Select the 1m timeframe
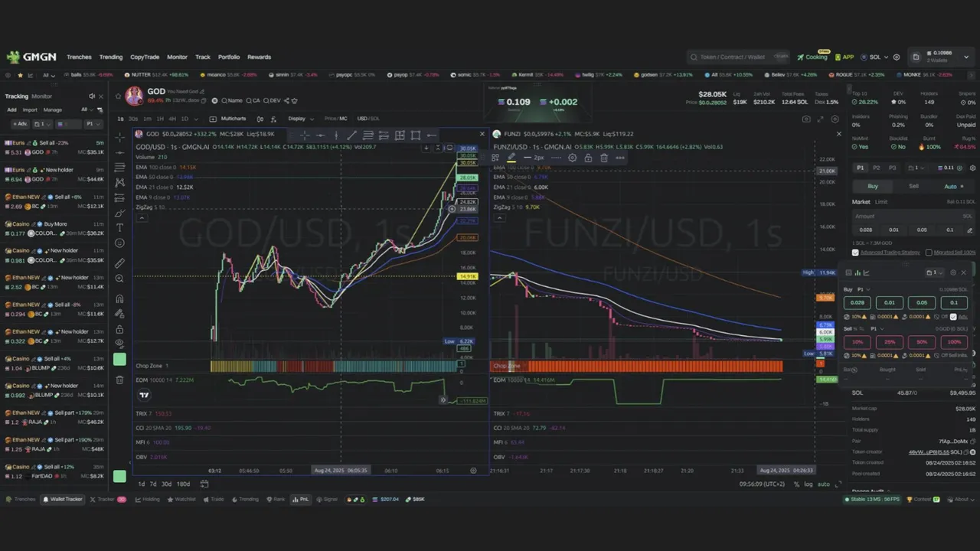 (148, 119)
